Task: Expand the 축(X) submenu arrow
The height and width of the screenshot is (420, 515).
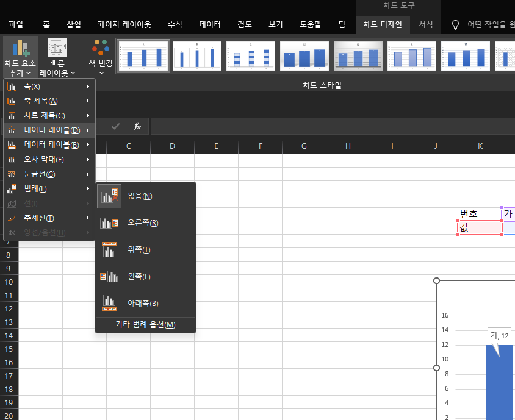Action: tap(88, 87)
